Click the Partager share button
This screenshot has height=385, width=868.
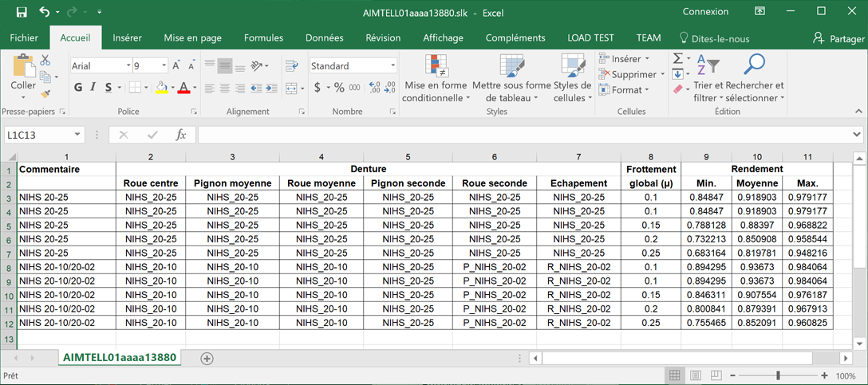(x=838, y=39)
